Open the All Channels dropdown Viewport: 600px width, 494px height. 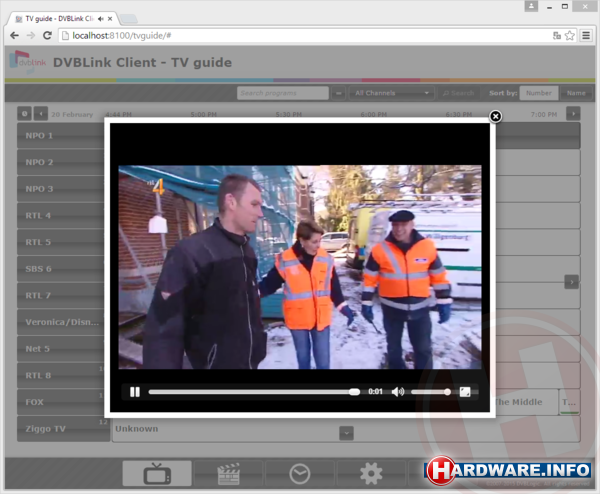coord(391,93)
